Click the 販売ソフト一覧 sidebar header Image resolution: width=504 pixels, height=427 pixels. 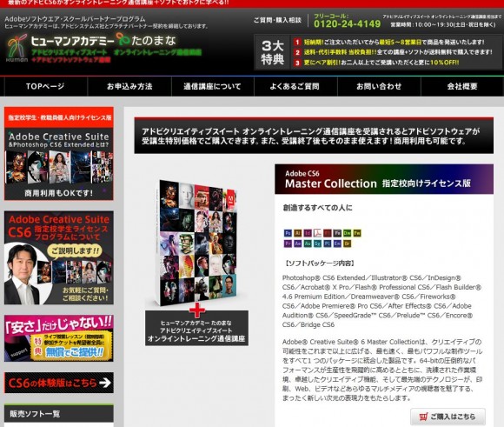tap(59, 413)
